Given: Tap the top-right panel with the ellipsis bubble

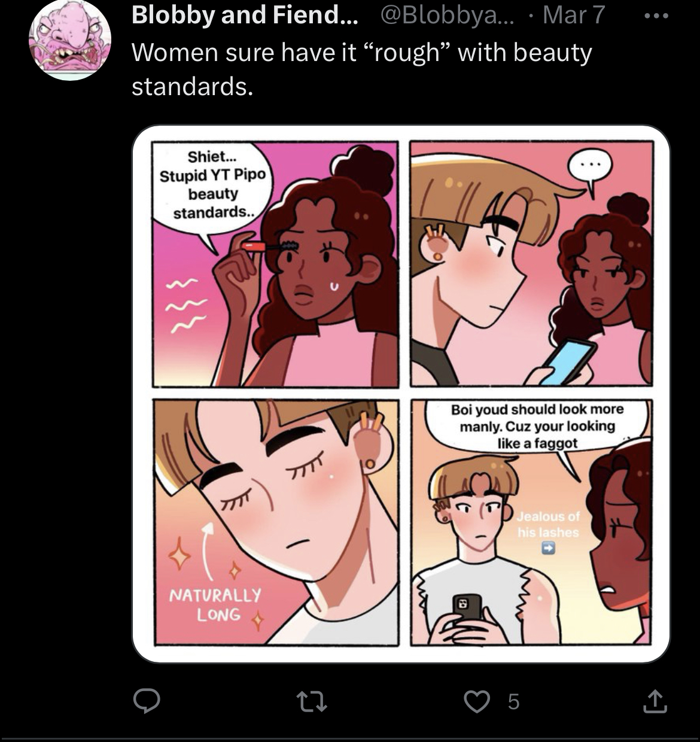Looking at the screenshot, I should pos(531,264).
